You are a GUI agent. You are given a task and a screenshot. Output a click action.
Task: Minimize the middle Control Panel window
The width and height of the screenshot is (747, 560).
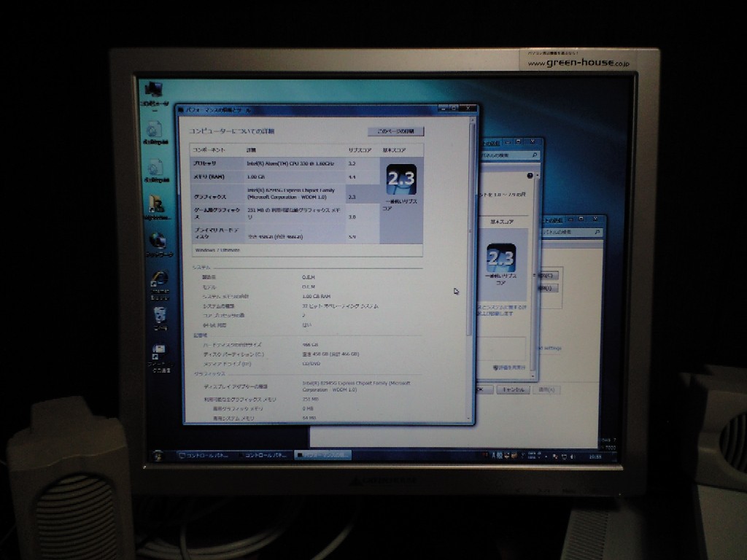coord(508,142)
